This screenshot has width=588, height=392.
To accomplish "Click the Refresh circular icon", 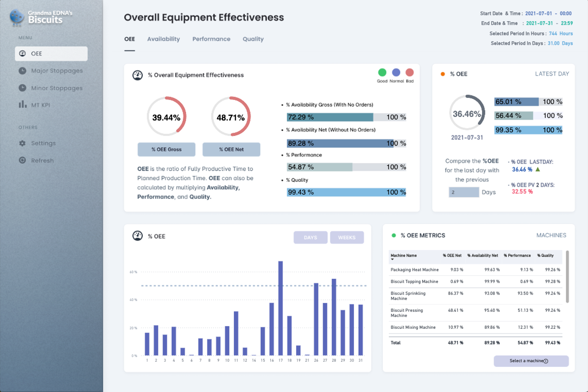I will [22, 160].
